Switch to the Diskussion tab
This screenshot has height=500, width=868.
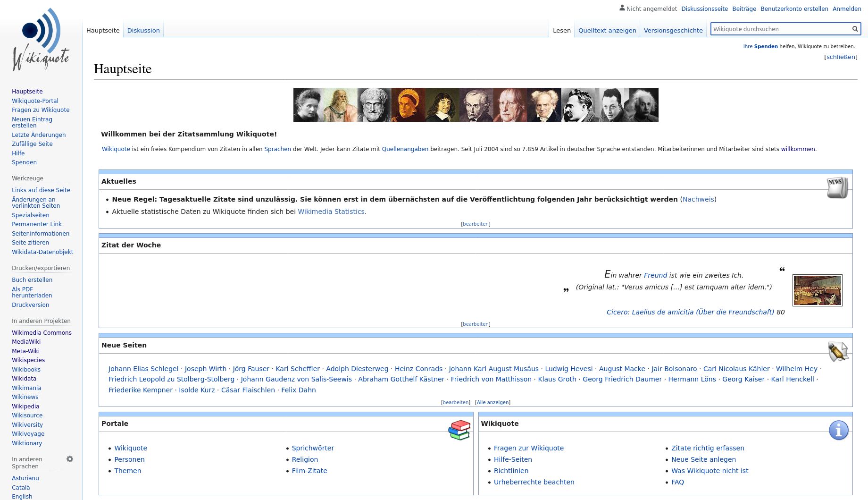pos(143,30)
